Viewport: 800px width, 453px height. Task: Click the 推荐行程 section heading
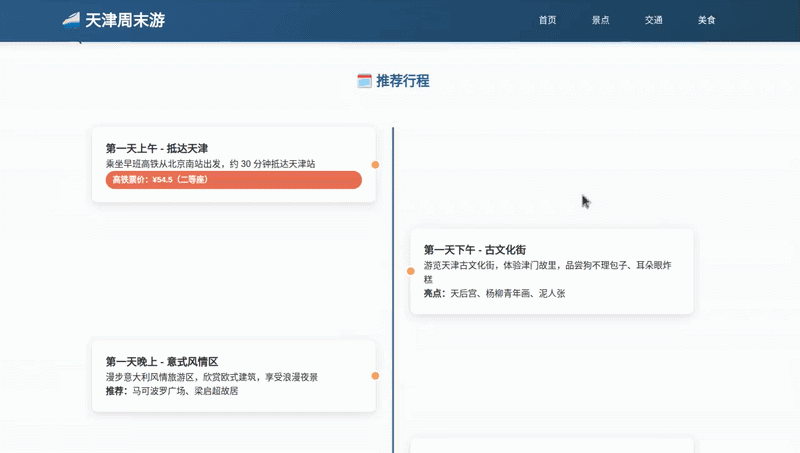click(x=402, y=81)
